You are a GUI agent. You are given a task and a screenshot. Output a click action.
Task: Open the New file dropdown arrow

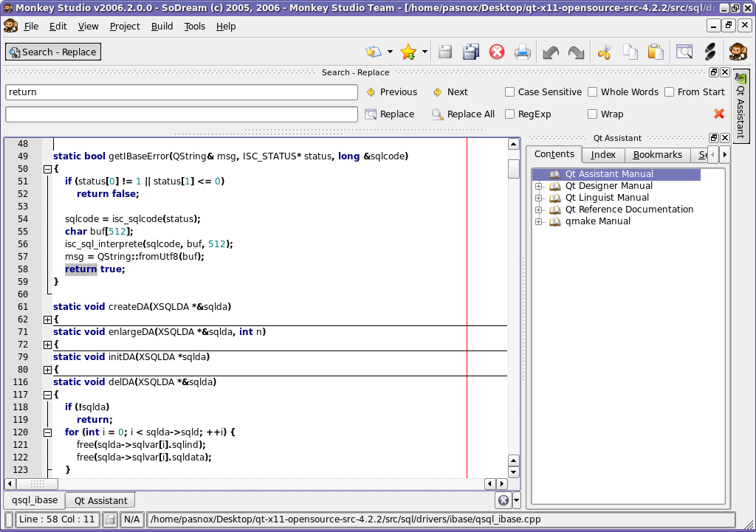coord(390,52)
